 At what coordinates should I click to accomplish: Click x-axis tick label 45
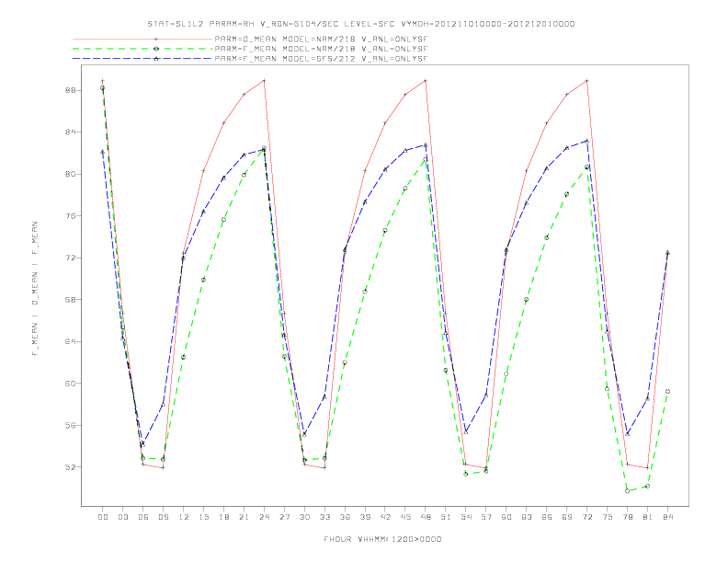[405, 517]
